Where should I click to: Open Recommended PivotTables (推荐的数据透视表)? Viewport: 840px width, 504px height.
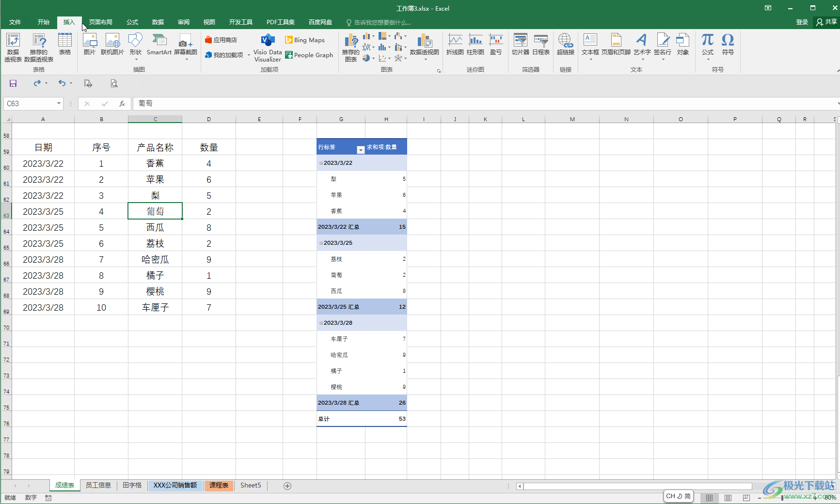(x=39, y=47)
